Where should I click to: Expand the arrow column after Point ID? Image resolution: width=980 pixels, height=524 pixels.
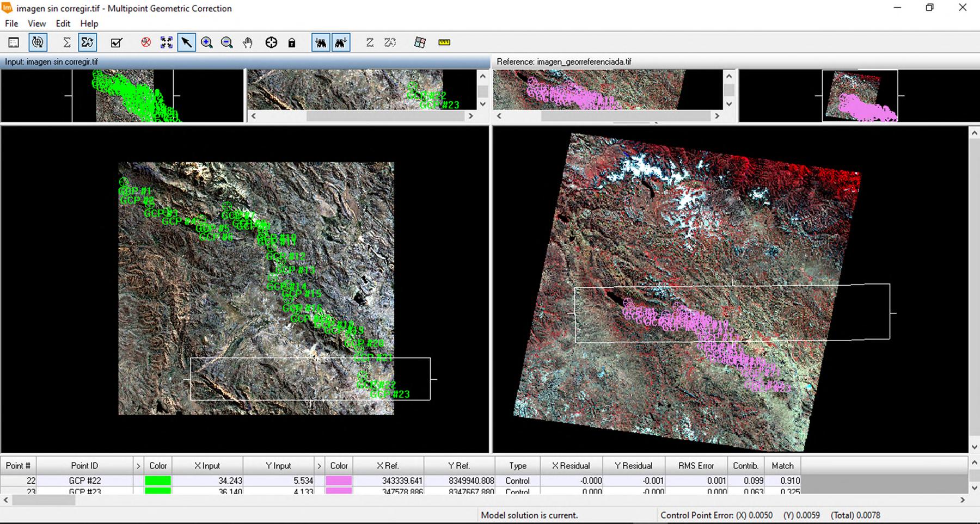click(x=138, y=466)
